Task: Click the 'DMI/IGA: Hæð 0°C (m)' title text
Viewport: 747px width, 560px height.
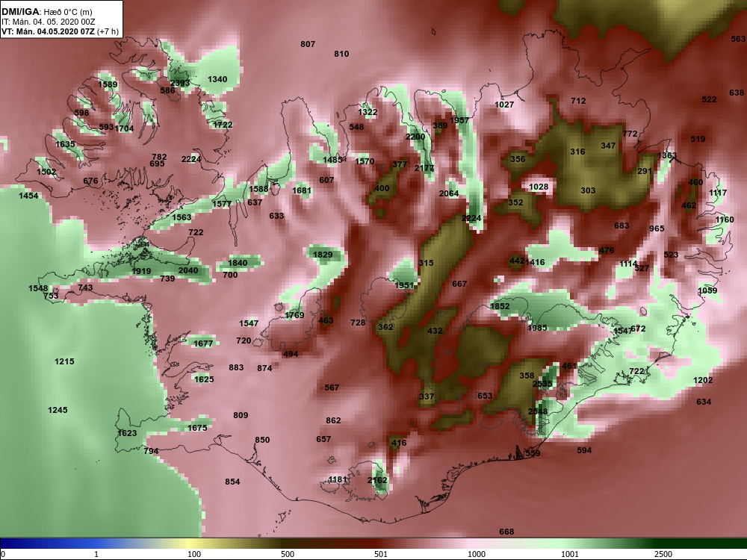Action: tap(46, 12)
